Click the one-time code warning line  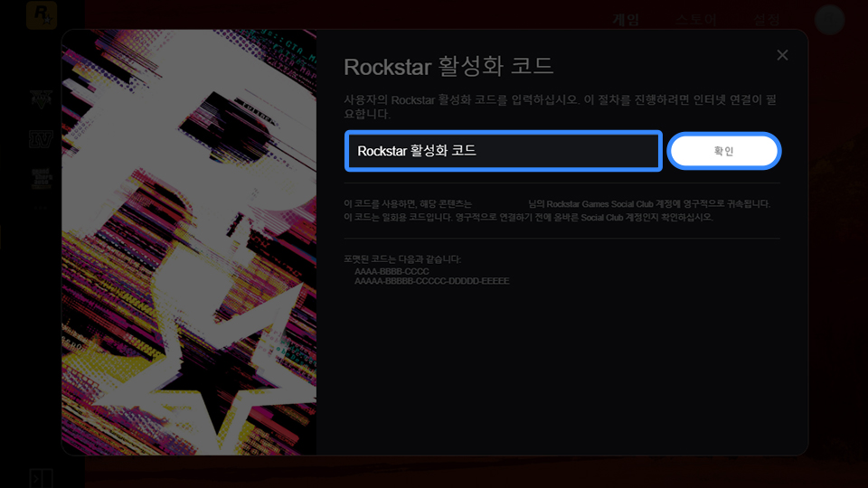[528, 218]
